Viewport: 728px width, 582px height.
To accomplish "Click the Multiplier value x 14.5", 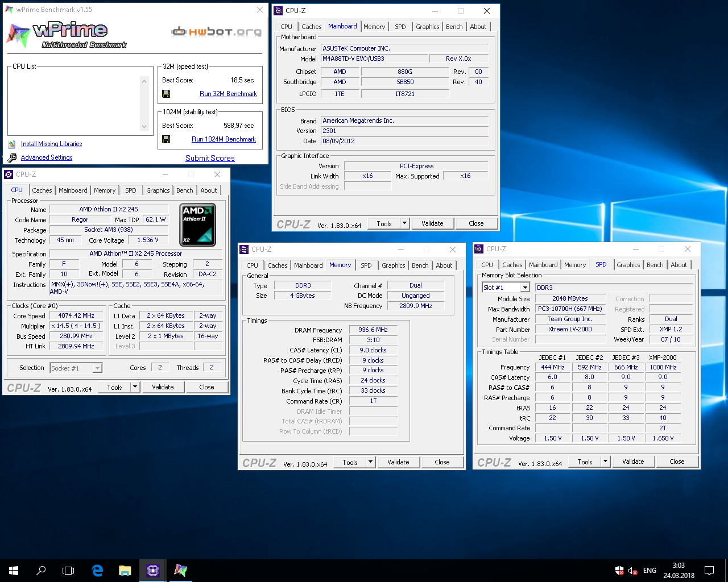I will point(76,326).
